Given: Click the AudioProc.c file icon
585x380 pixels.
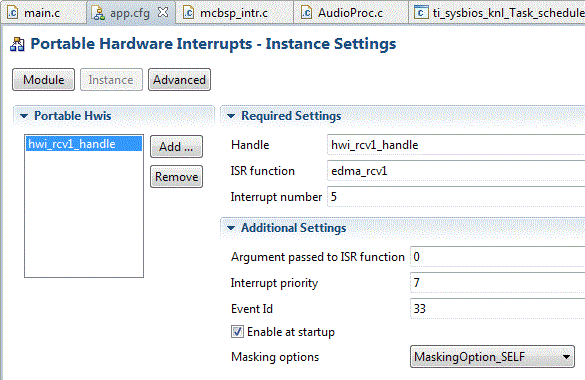Looking at the screenshot, I should click(306, 13).
